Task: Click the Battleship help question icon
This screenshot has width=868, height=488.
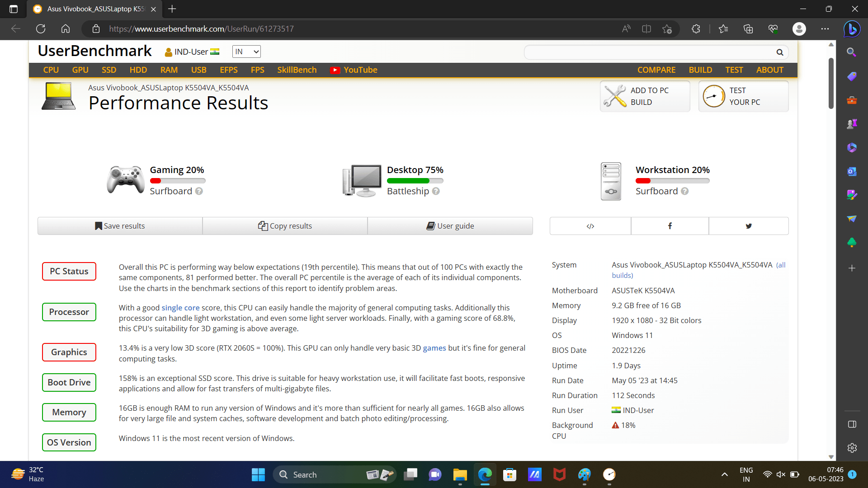Action: 436,191
